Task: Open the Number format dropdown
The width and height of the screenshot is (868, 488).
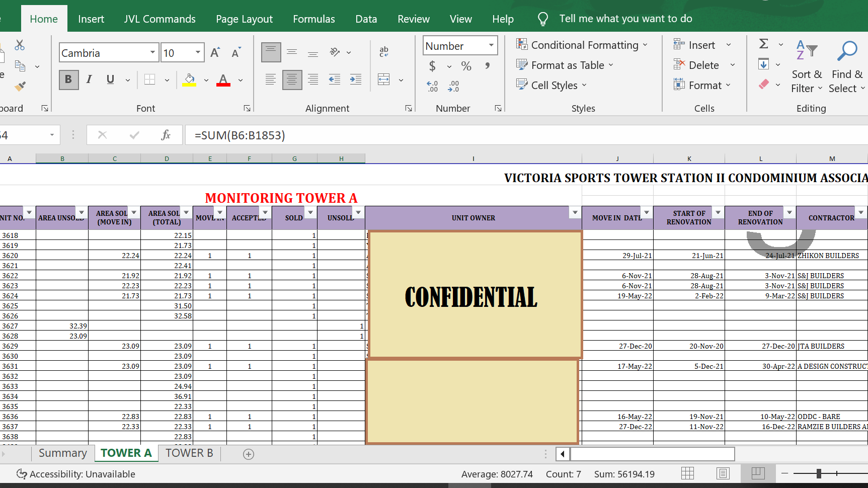Action: 491,45
